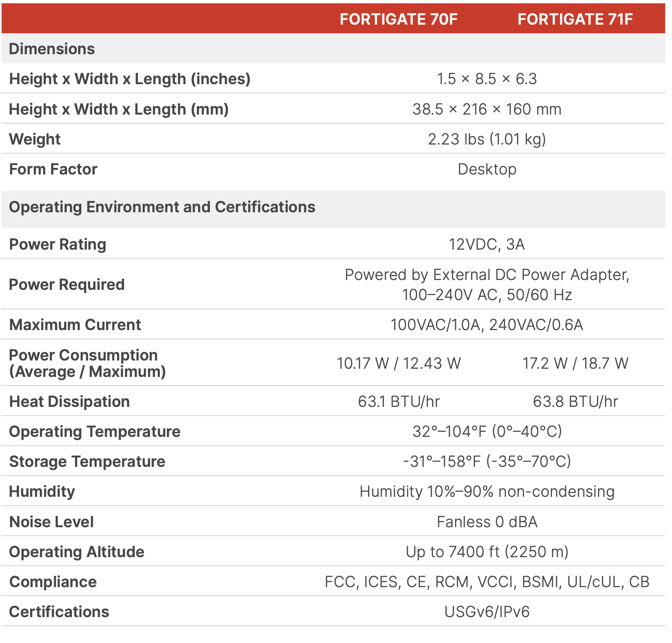Select the 63.1 BTU/hr value
The height and width of the screenshot is (643, 672).
(x=398, y=402)
